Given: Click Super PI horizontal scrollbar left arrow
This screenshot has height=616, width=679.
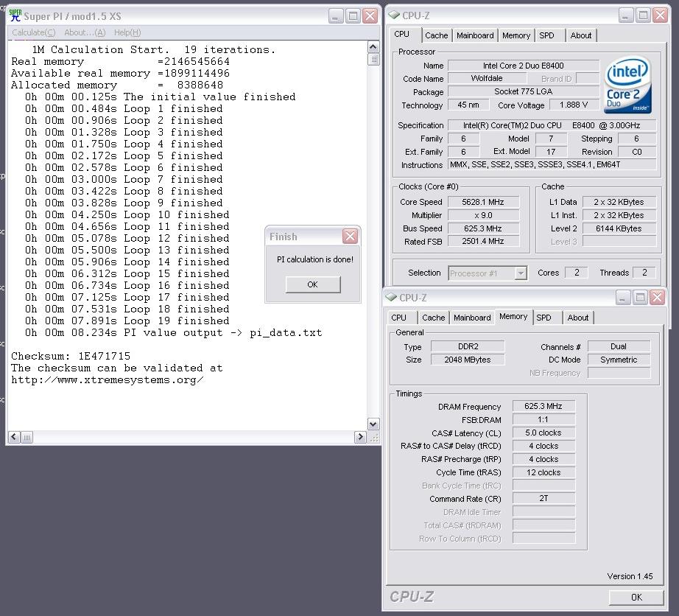Looking at the screenshot, I should 14,437.
